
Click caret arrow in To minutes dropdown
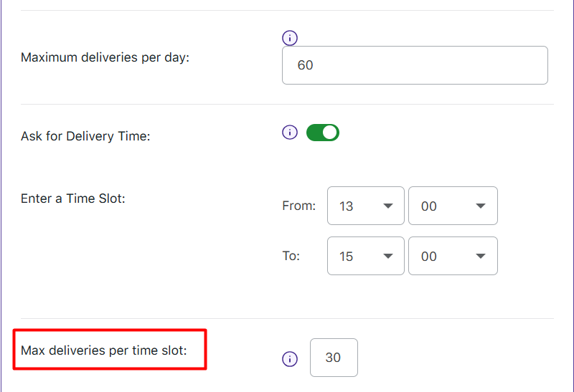[x=481, y=257]
